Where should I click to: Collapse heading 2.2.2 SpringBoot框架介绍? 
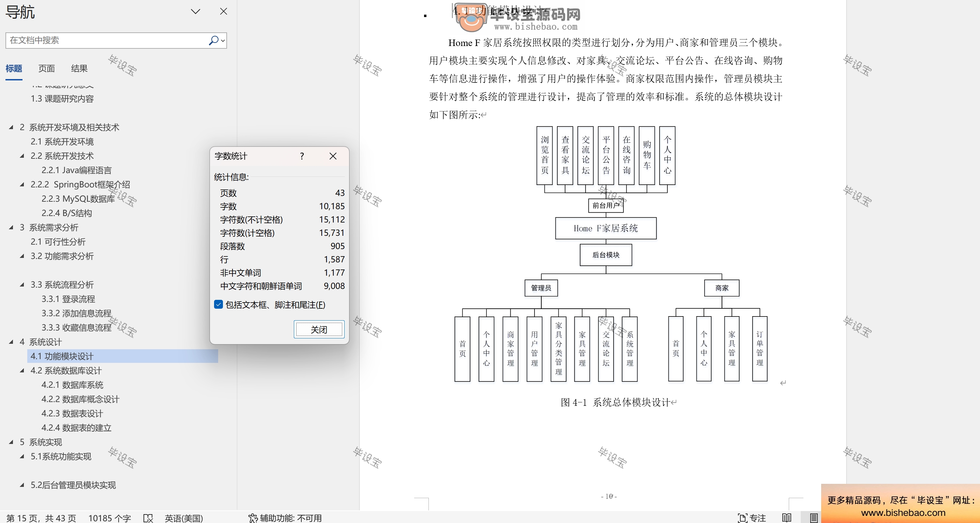pos(22,184)
